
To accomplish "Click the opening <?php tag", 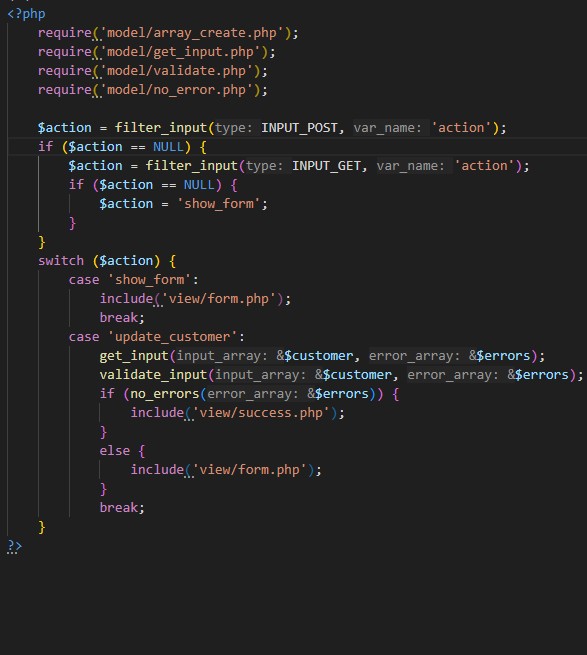I will 26,14.
